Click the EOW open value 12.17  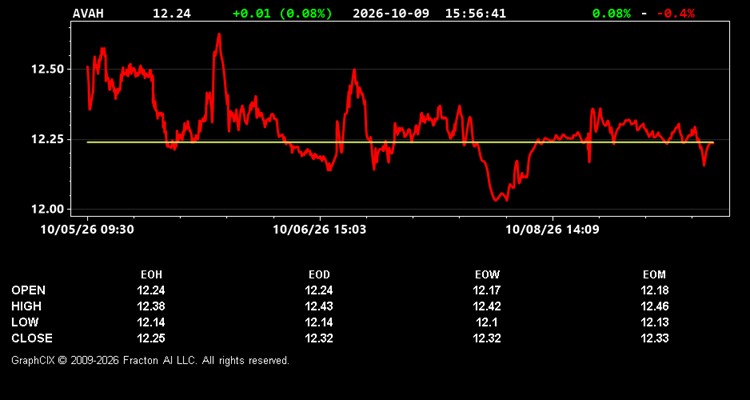pos(487,290)
